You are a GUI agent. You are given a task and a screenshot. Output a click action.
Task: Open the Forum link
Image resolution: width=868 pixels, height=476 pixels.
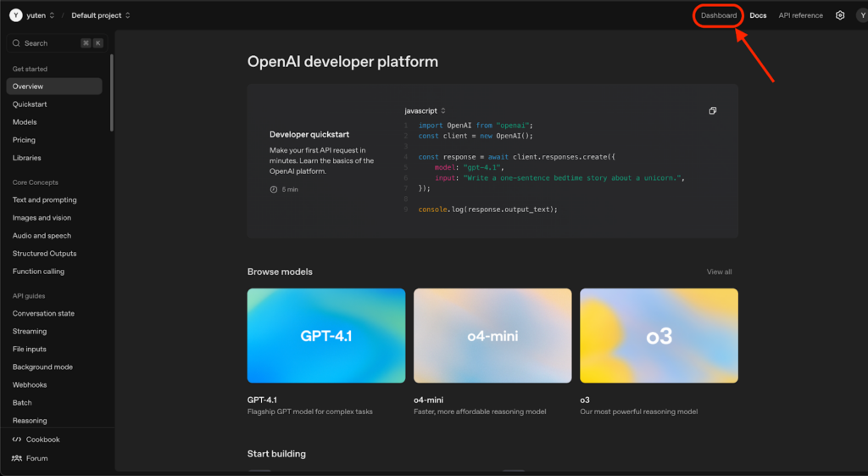coord(30,458)
